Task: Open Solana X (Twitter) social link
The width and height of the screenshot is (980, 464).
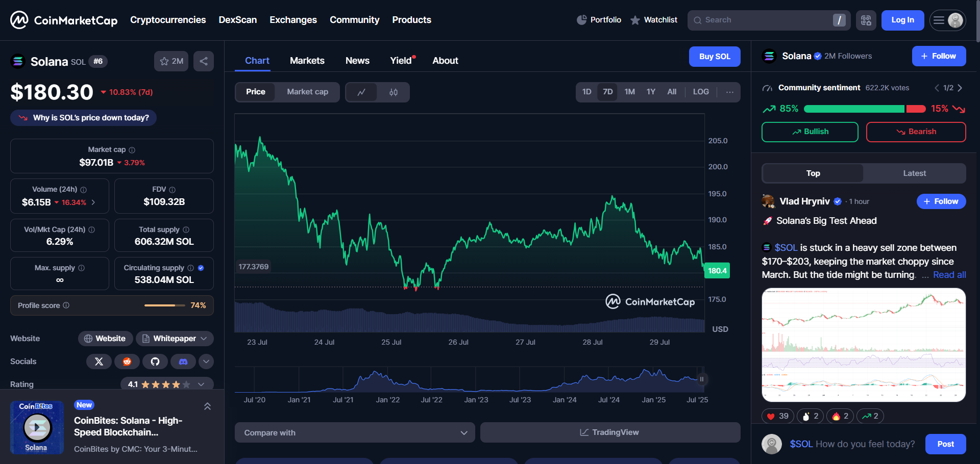Action: pos(99,362)
